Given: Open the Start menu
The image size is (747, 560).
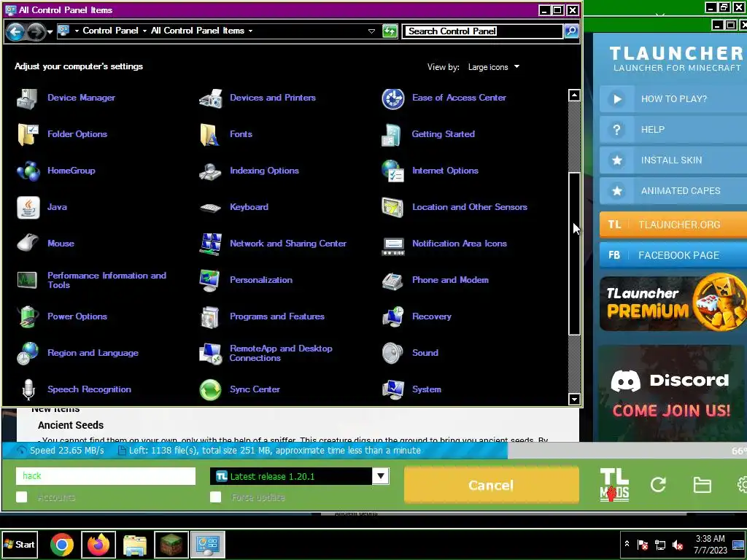Looking at the screenshot, I should pos(20,544).
